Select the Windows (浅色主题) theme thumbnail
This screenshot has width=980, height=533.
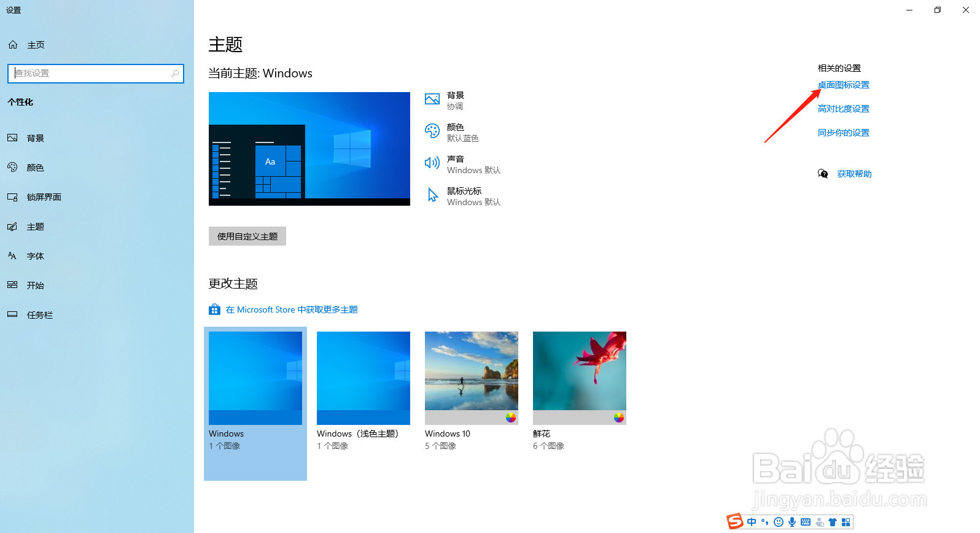pyautogui.click(x=364, y=378)
